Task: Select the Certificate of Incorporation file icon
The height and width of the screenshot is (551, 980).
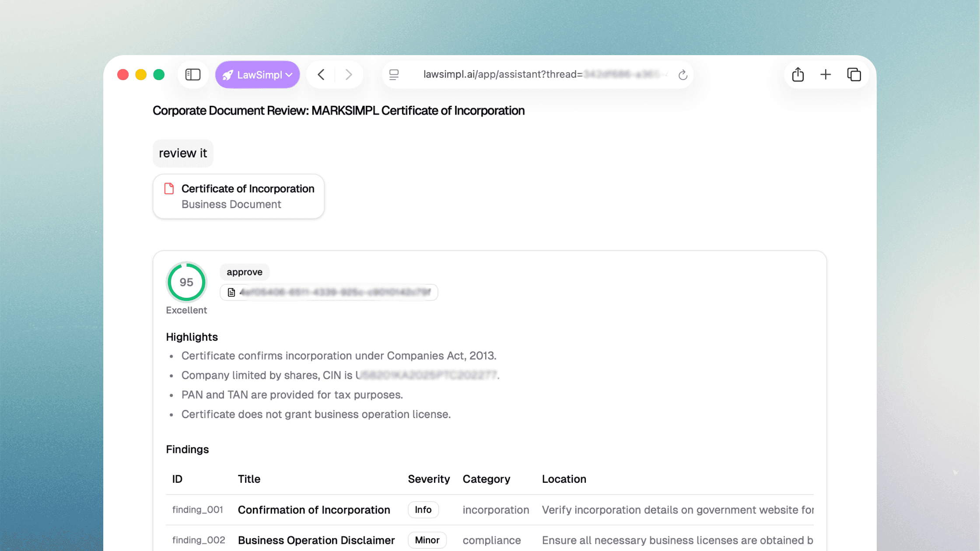Action: 169,188
